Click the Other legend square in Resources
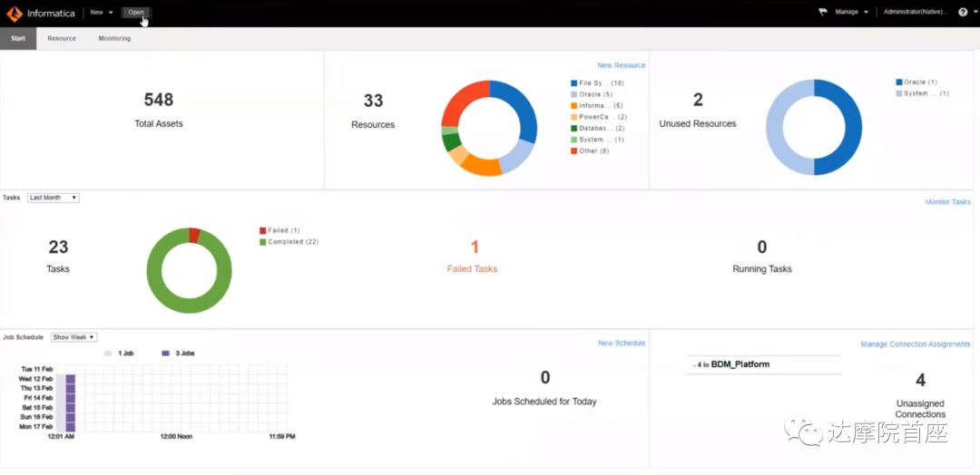980x475 pixels. click(573, 151)
